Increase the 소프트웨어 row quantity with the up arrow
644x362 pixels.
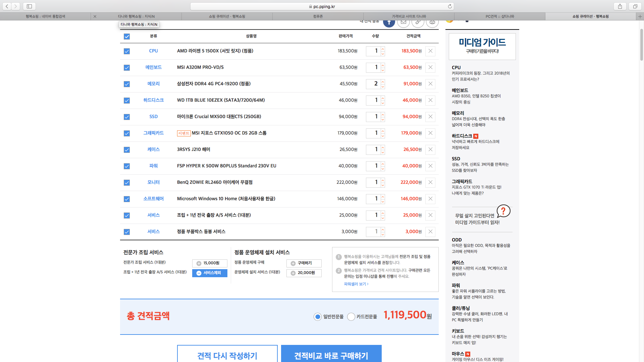tap(383, 197)
